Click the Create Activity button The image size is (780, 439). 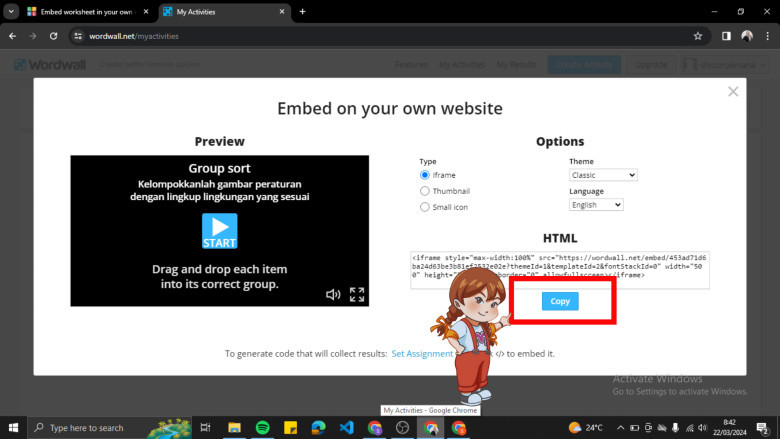pos(584,65)
